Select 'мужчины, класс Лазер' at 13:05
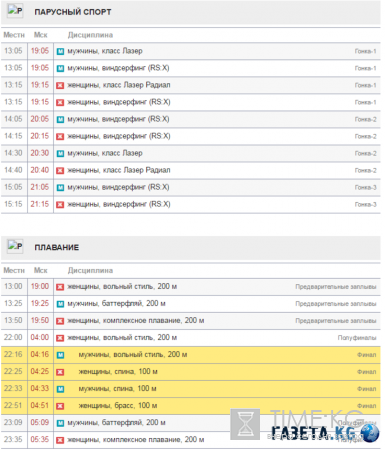385x450 pixels. point(105,51)
